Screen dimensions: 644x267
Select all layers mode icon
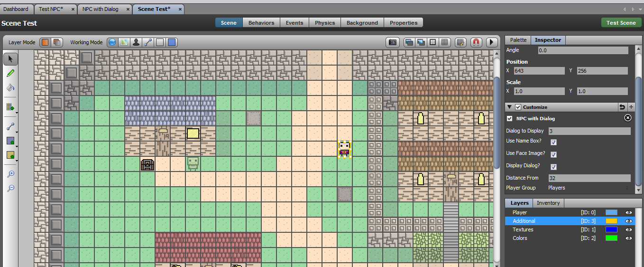tap(56, 42)
